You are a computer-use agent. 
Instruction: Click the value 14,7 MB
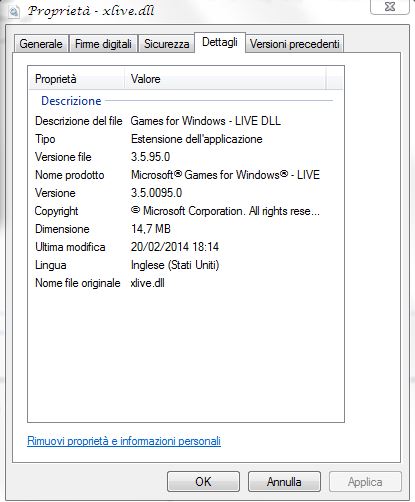[151, 229]
